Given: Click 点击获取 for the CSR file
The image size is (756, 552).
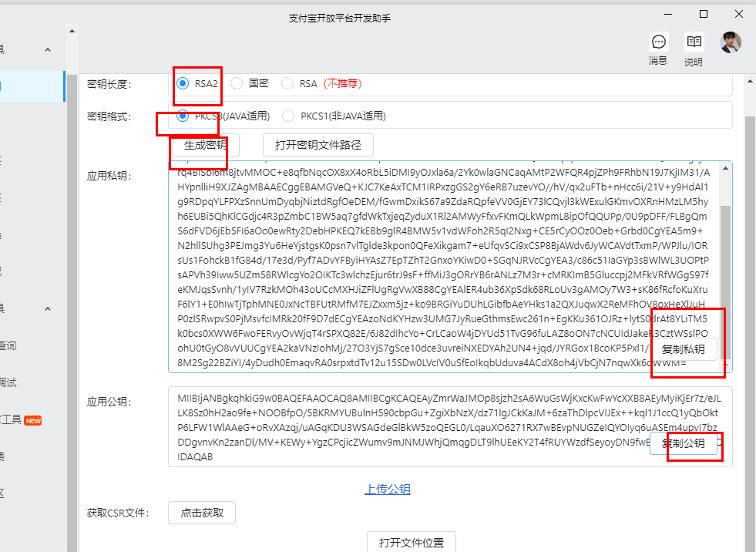Looking at the screenshot, I should pos(202,513).
